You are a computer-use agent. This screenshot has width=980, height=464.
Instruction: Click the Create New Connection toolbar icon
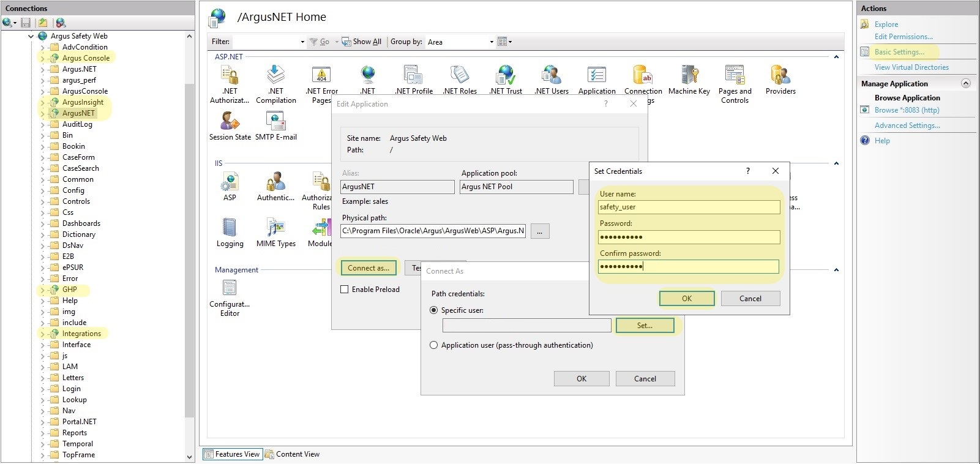click(9, 23)
